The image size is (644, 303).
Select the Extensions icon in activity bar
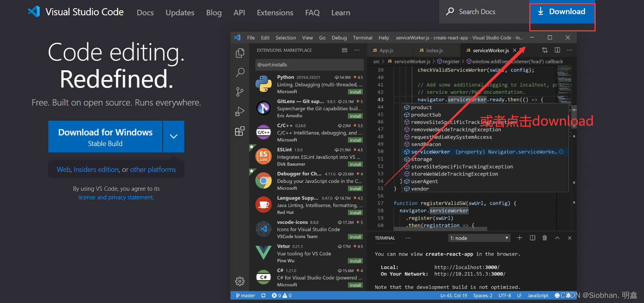tap(240, 131)
